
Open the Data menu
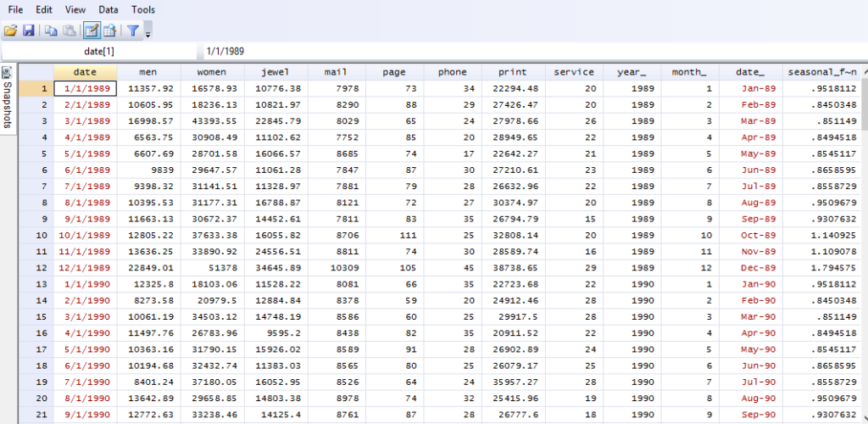coord(108,9)
